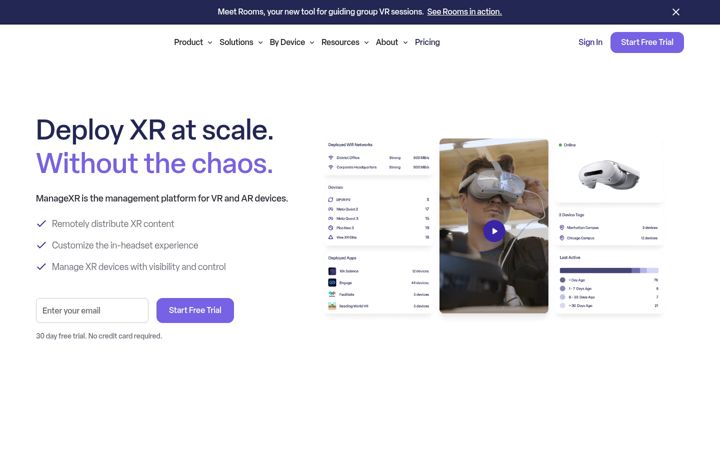Click the 'Deploy XR at scale.' headline

155,130
